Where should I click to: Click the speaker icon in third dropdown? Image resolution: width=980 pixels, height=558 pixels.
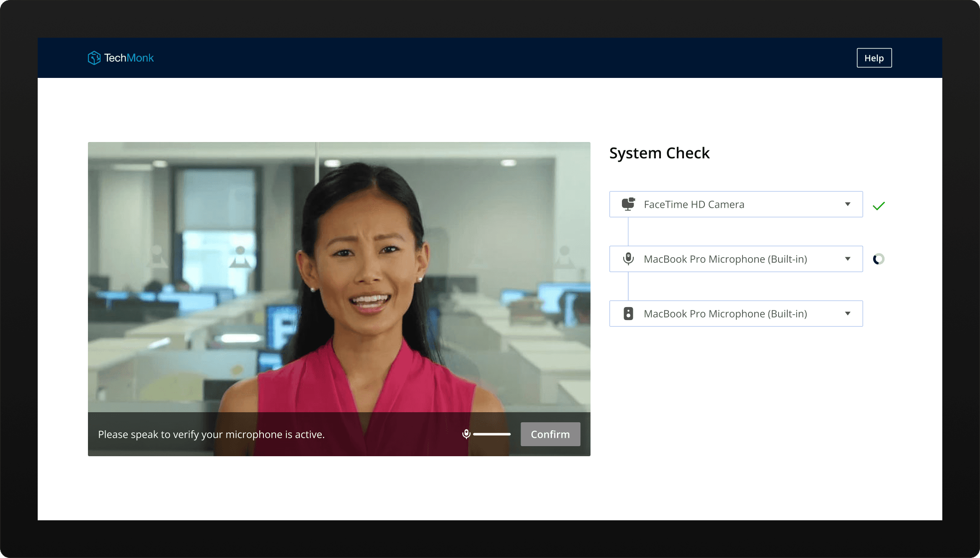pos(628,313)
